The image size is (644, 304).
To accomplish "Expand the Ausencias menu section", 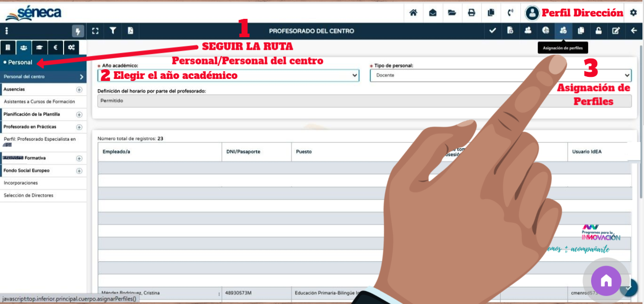I will click(x=79, y=89).
